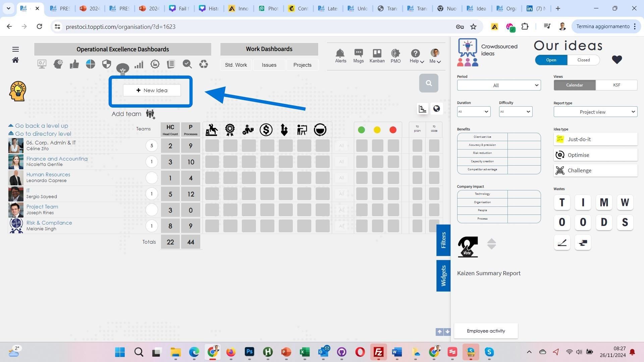Select the Calendar view toggle
Image resolution: width=644 pixels, height=362 pixels.
coord(574,85)
